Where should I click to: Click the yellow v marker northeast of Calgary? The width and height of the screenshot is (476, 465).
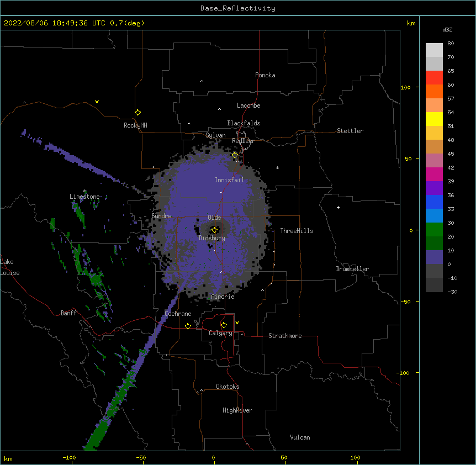click(x=237, y=323)
